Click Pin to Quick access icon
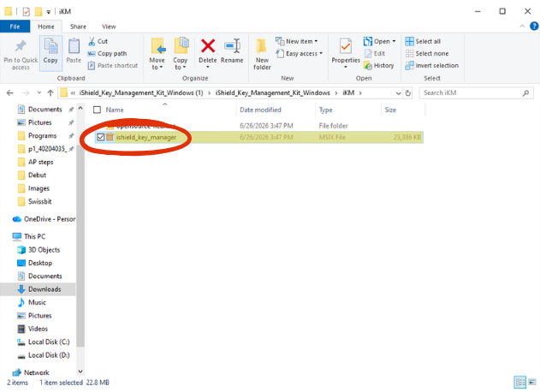Screen dimensions: 540x392 coord(21,46)
